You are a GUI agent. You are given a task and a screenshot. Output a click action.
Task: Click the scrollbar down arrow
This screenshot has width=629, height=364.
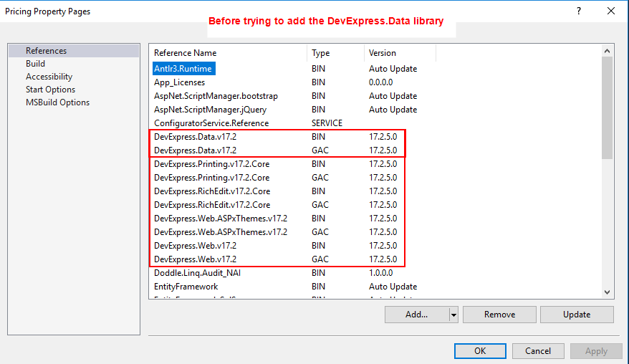tap(607, 292)
